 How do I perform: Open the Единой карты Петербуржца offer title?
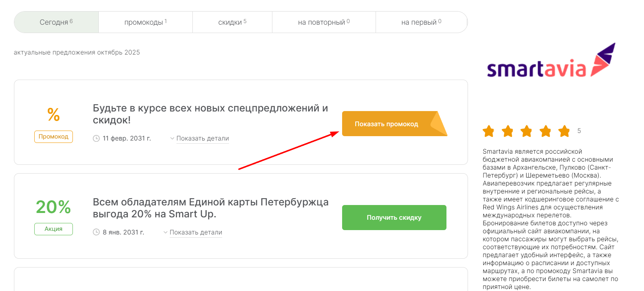[211, 208]
